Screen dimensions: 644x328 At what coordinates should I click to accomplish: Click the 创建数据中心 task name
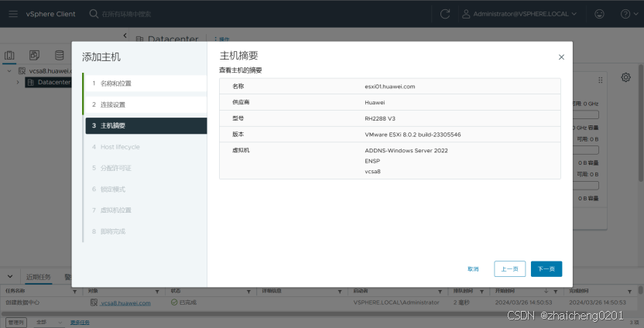(x=22, y=302)
